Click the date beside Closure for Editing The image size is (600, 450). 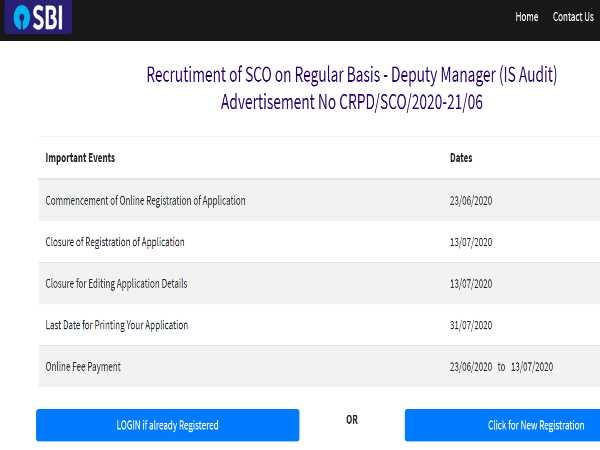point(471,284)
